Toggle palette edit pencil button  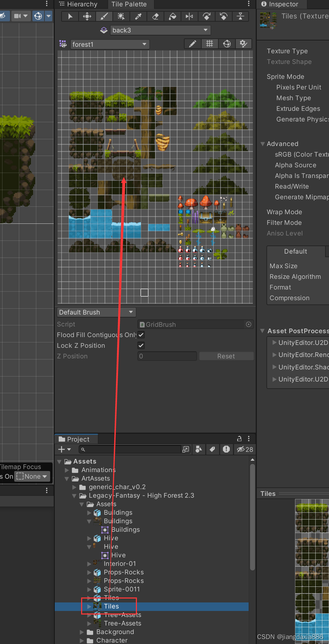[192, 44]
